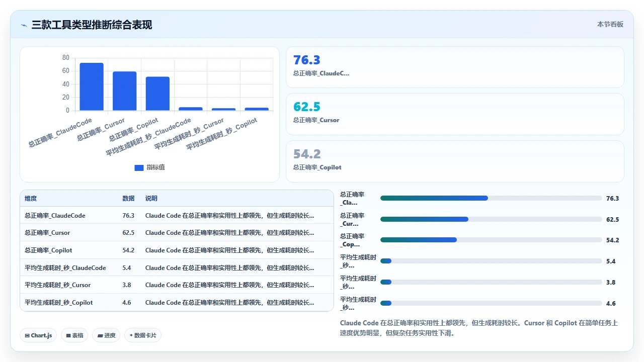
Task: Click the 76.3 progress bar
Action: [491, 198]
